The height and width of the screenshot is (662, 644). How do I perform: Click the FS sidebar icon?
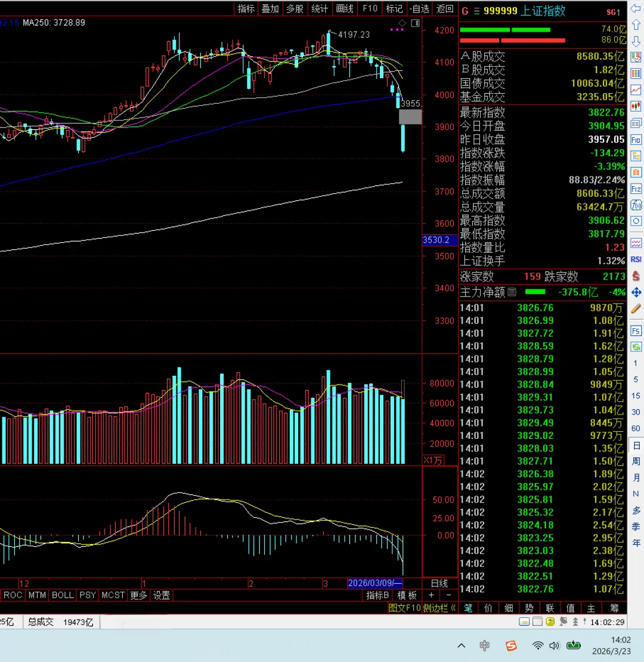[x=636, y=330]
